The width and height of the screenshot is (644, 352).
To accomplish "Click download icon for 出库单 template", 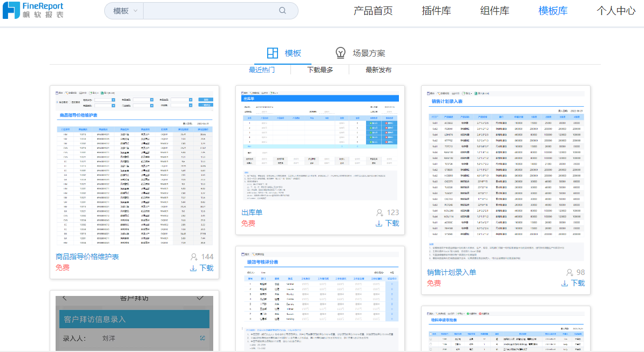I will [379, 223].
